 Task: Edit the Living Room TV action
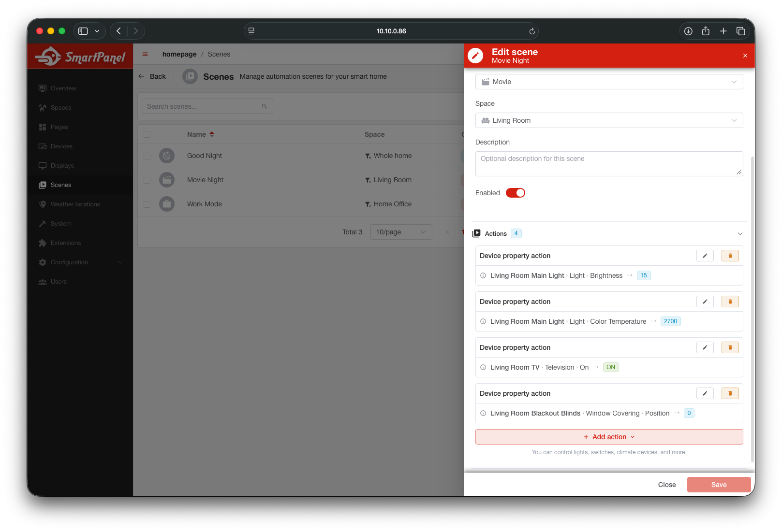pos(705,347)
